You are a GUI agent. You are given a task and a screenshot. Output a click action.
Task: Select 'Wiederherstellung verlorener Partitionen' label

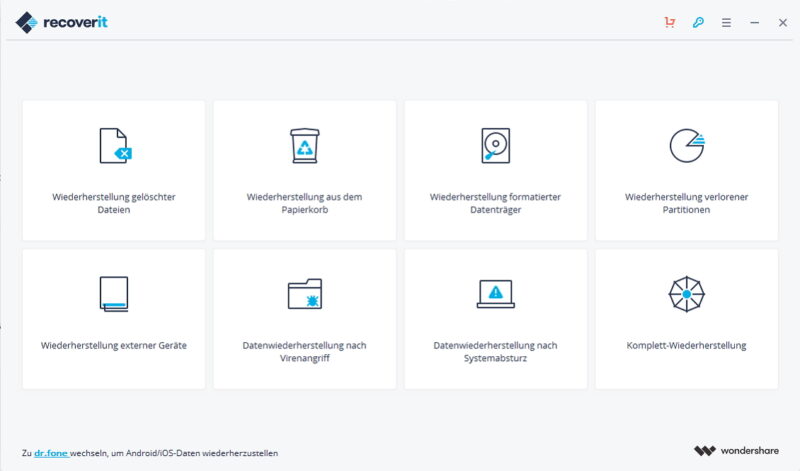coord(686,203)
